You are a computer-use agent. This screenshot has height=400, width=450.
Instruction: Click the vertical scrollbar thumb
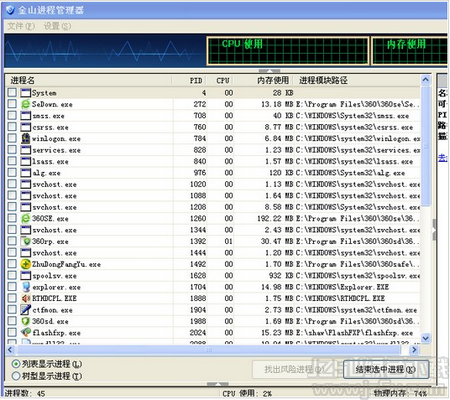point(425,146)
